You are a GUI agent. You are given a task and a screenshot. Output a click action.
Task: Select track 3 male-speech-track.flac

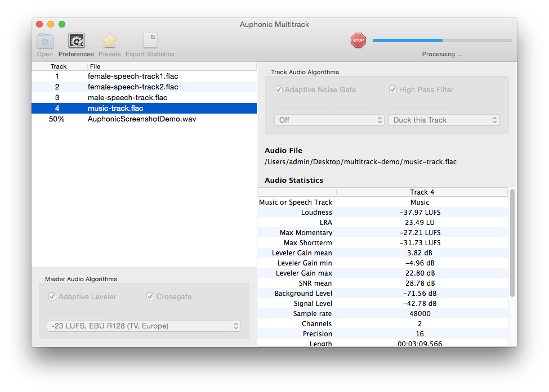[x=144, y=97]
